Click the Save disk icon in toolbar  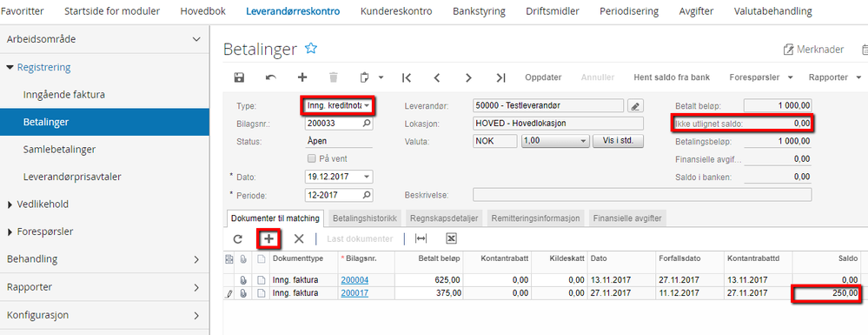pos(239,77)
